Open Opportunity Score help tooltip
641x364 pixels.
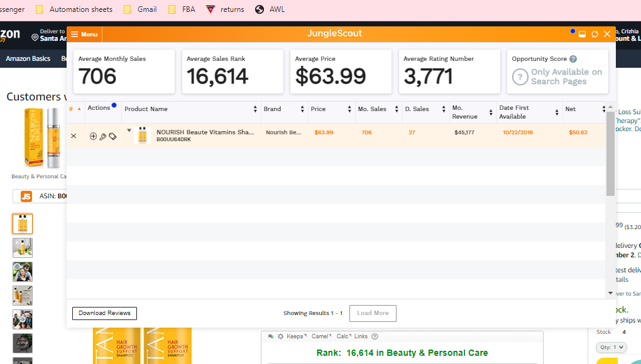point(573,59)
